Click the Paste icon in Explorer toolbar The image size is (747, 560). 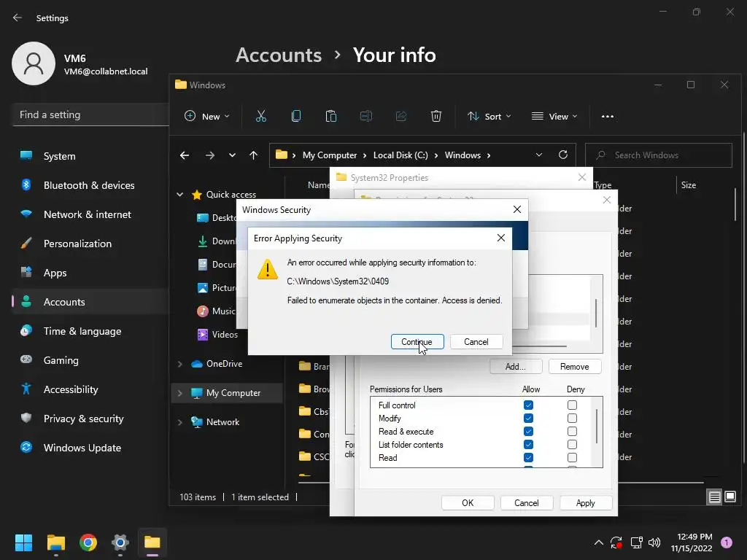pos(331,116)
